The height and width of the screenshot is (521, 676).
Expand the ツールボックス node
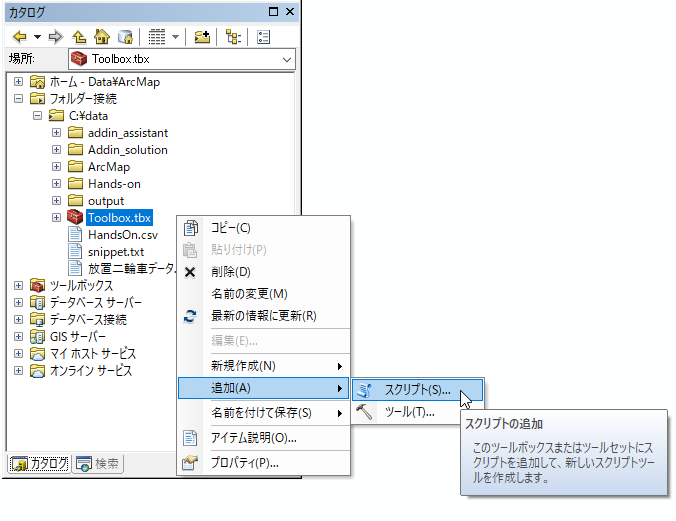[18, 286]
